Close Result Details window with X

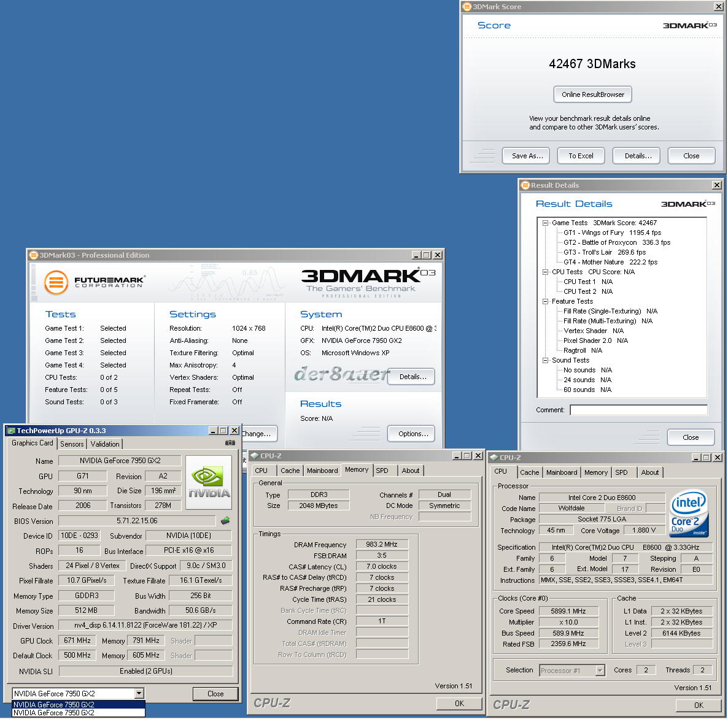[x=717, y=185]
